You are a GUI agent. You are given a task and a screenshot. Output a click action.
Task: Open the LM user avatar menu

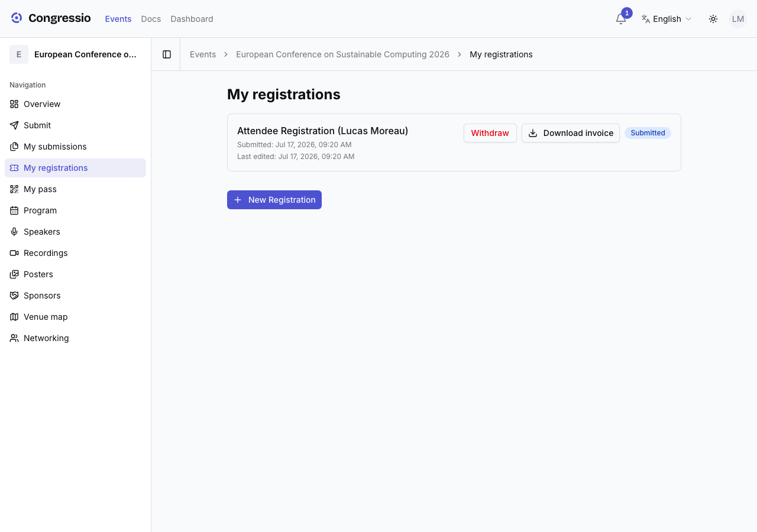(x=738, y=19)
